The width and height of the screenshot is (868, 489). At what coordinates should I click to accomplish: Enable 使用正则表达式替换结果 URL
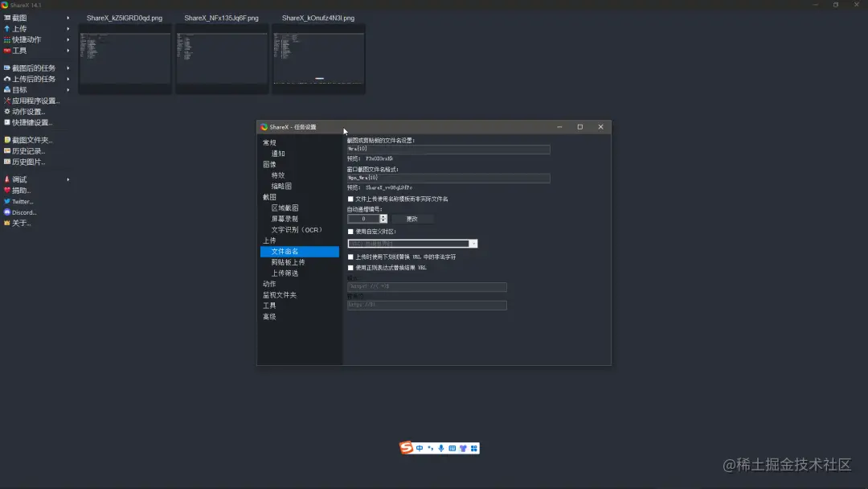click(350, 267)
